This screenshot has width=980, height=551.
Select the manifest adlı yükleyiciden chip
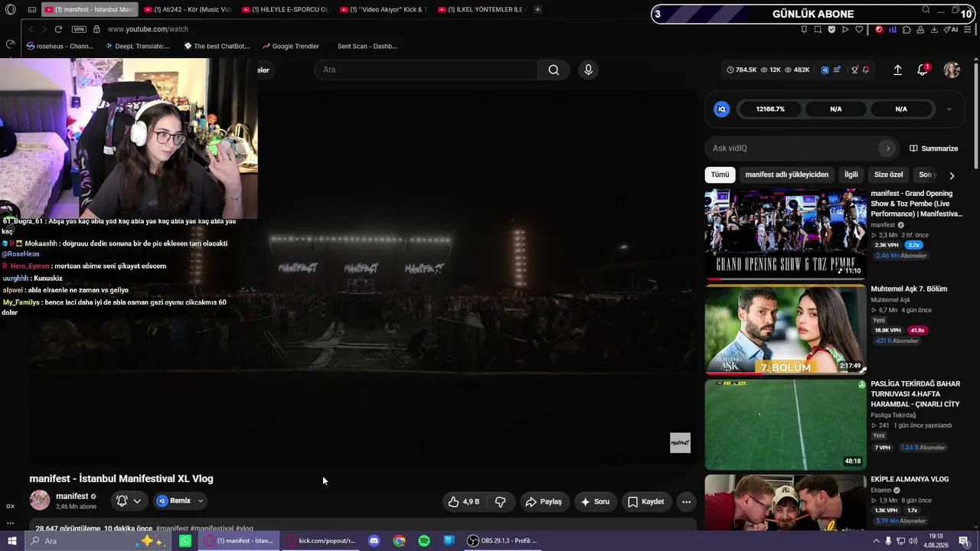click(x=787, y=174)
